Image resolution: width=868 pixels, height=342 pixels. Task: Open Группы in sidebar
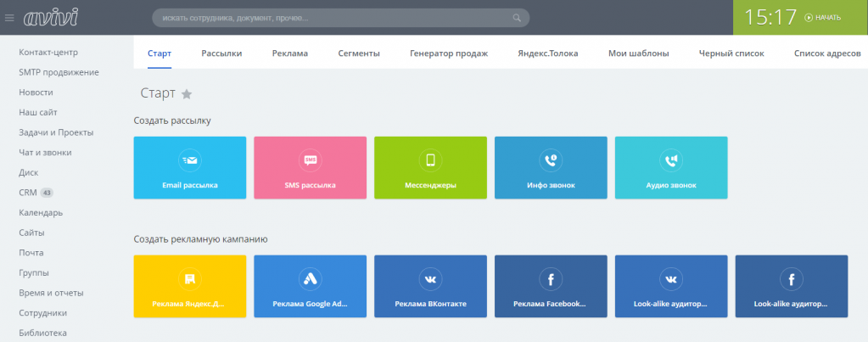(x=34, y=272)
